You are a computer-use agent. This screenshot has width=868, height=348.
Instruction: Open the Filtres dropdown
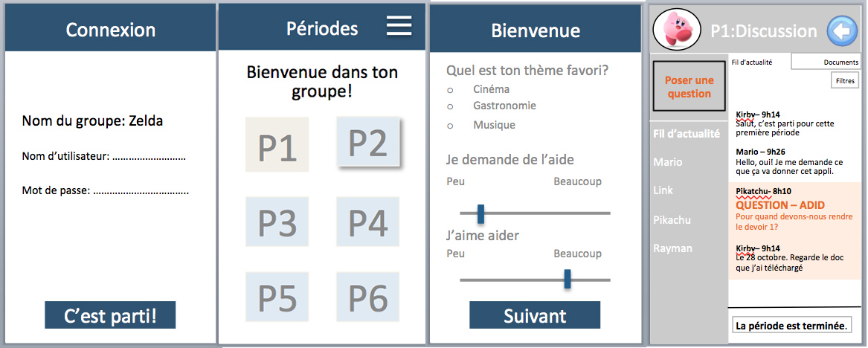tap(845, 81)
